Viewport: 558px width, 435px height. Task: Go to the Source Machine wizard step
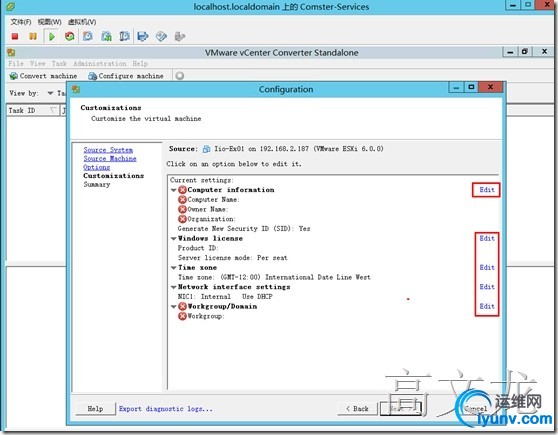coord(110,158)
